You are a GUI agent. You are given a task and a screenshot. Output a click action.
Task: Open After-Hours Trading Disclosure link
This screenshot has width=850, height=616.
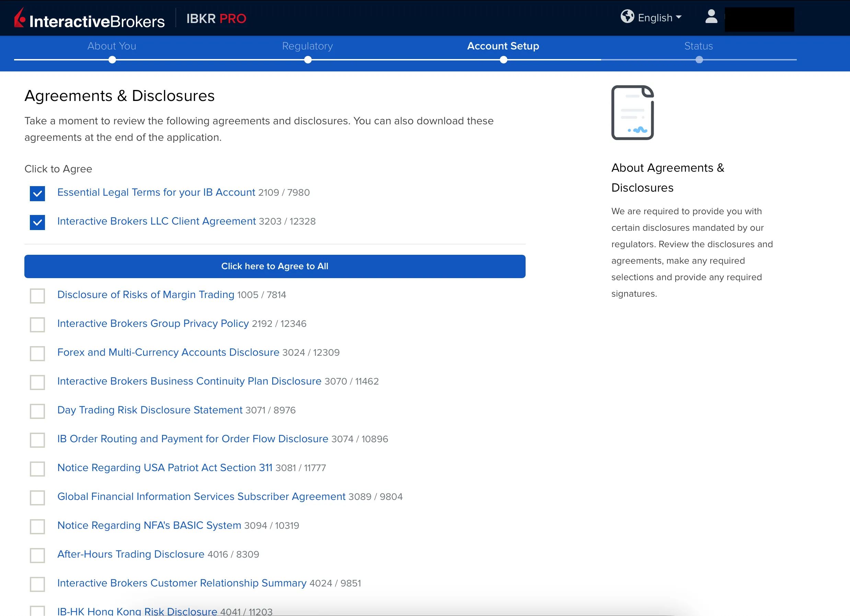(x=131, y=555)
